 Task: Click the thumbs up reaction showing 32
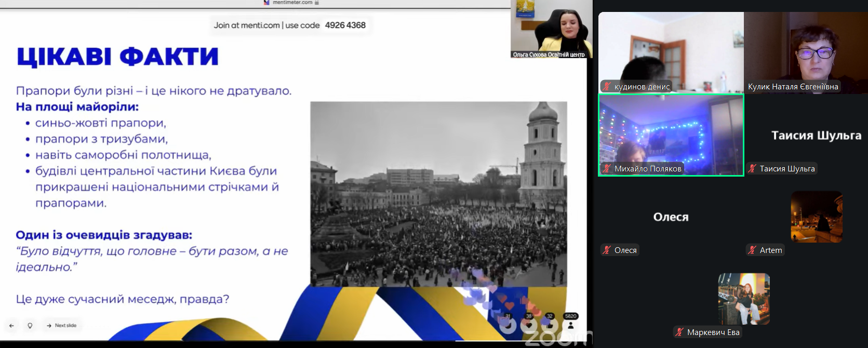click(549, 325)
